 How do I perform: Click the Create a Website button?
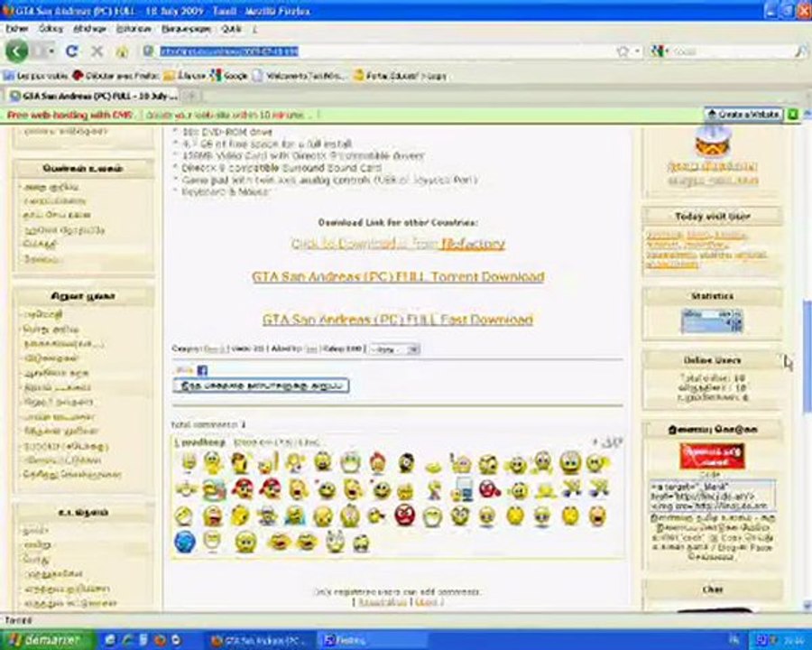coord(743,114)
